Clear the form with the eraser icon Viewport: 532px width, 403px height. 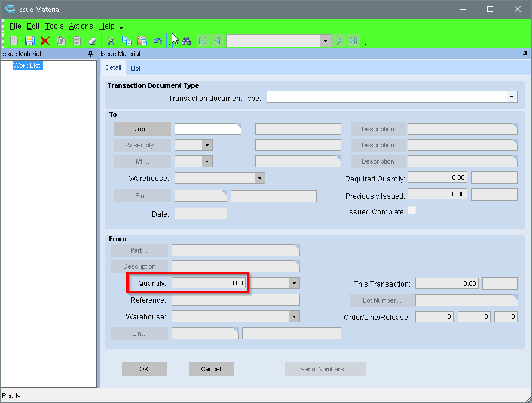(92, 41)
